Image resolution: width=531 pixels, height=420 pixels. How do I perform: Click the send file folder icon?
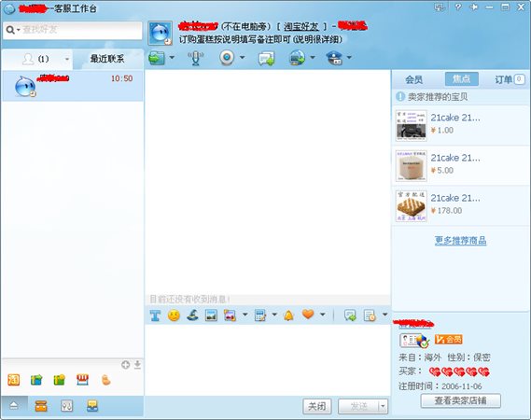point(157,58)
